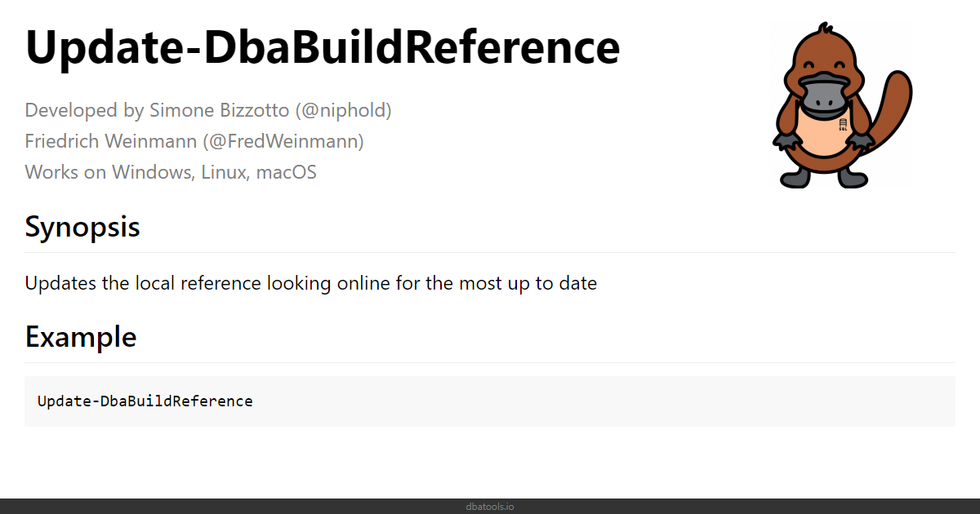Click the platypus mascot image
This screenshot has width=980, height=514.
click(842, 106)
